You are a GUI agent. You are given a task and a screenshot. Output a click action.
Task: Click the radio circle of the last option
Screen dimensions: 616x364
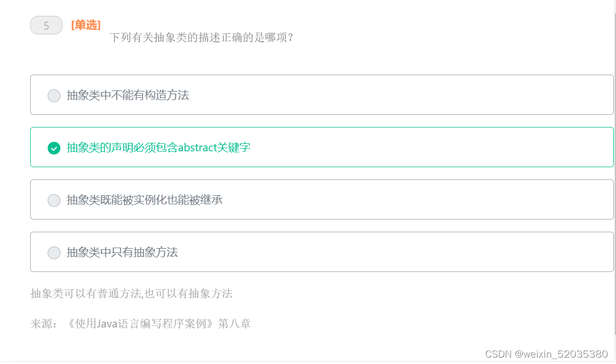pyautogui.click(x=53, y=252)
